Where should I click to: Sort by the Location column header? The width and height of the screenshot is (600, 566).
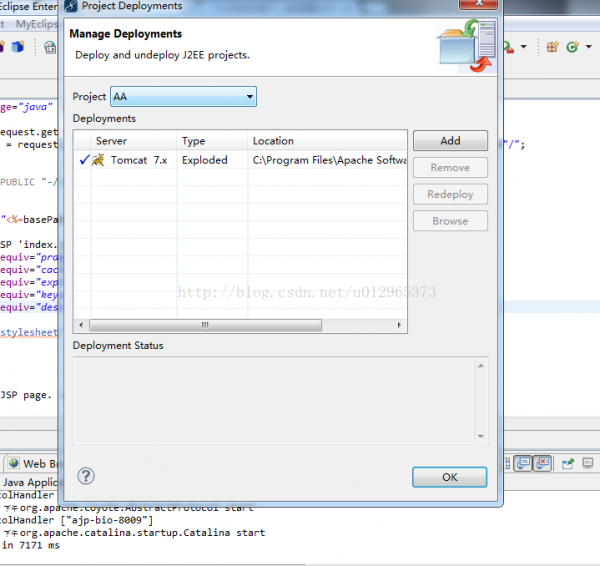click(327, 141)
